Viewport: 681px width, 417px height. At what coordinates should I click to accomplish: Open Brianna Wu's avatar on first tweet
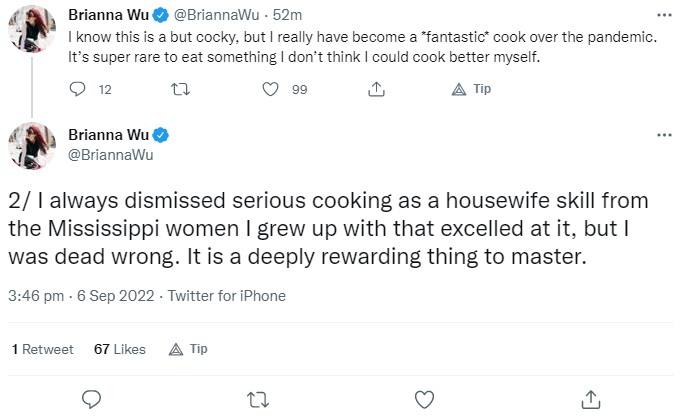point(32,29)
